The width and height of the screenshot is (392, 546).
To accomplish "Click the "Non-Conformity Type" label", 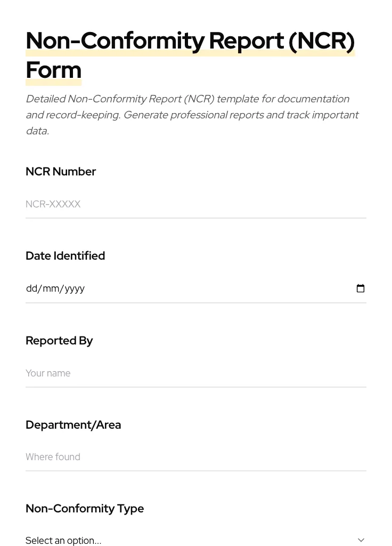I will pyautogui.click(x=85, y=509).
